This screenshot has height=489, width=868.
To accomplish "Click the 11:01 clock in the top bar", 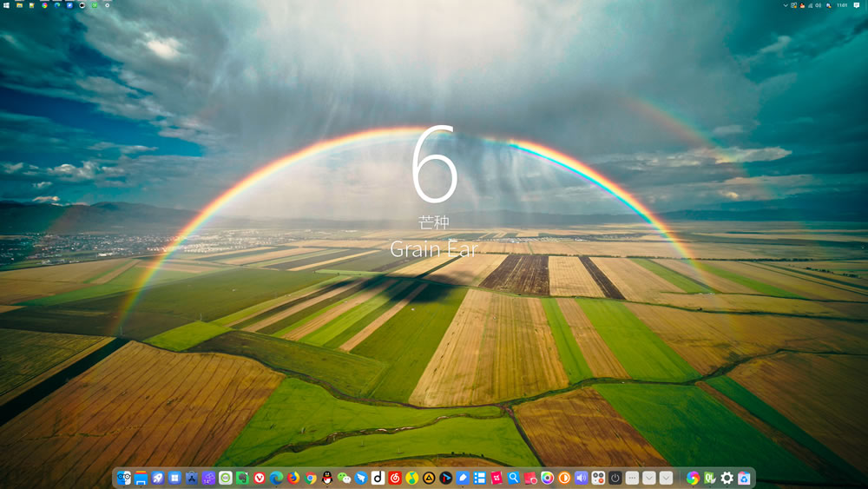I will pyautogui.click(x=842, y=5).
